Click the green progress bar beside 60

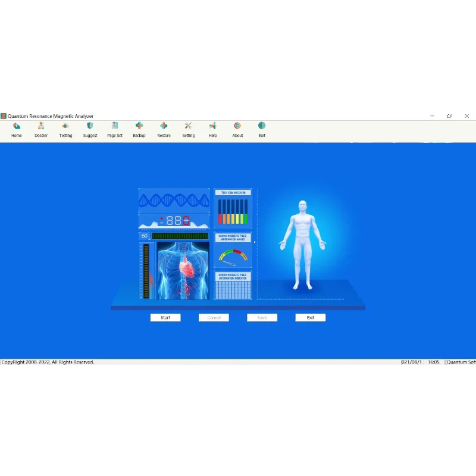pyautogui.click(x=180, y=236)
